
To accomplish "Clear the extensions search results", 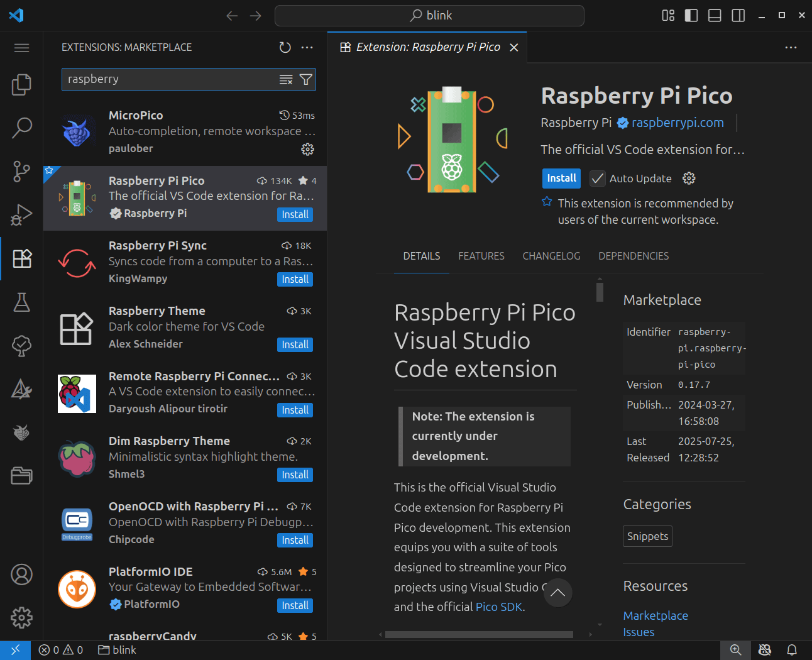I will (x=286, y=79).
